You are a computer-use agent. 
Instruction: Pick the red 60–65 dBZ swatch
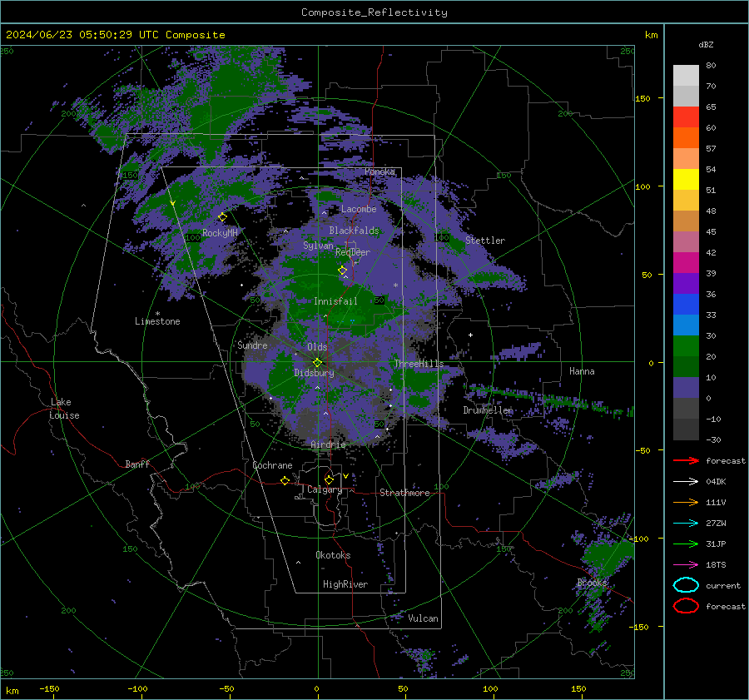pos(686,117)
